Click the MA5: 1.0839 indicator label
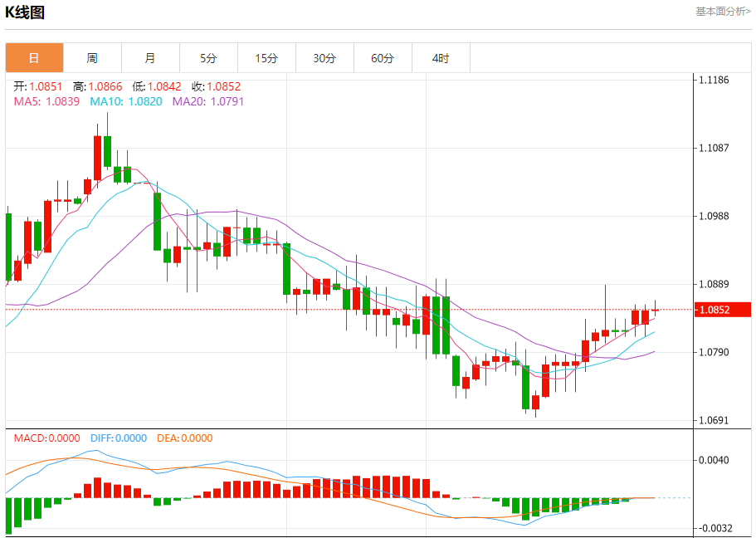Viewport: 756px width, 538px height. coord(46,101)
